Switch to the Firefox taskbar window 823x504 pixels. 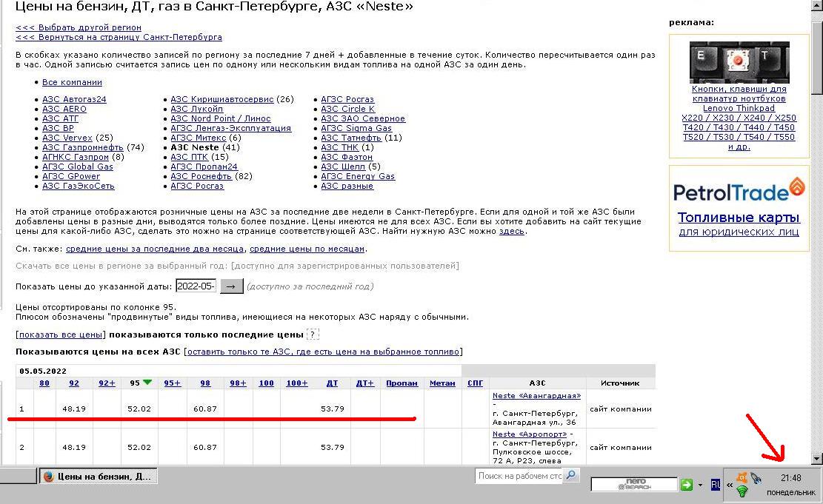tap(97, 477)
